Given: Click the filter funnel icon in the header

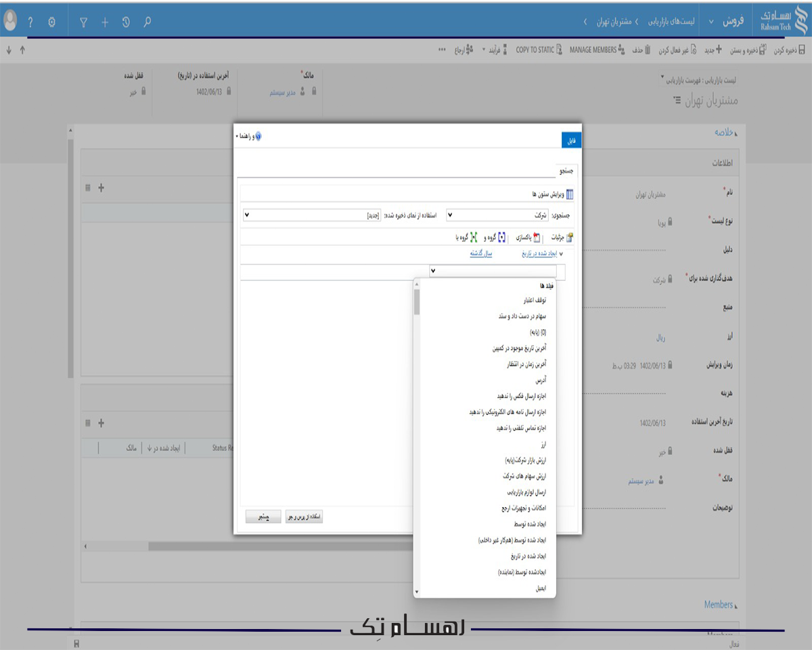Looking at the screenshot, I should pos(84,21).
